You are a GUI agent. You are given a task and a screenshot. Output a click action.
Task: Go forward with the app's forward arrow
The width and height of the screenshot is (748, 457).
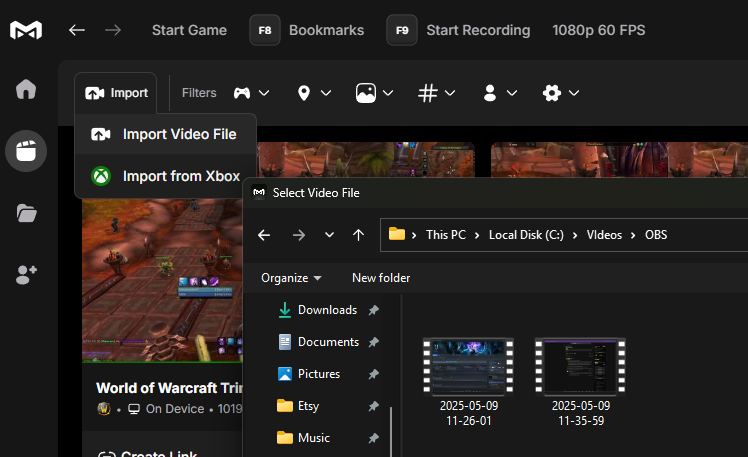pyautogui.click(x=113, y=30)
